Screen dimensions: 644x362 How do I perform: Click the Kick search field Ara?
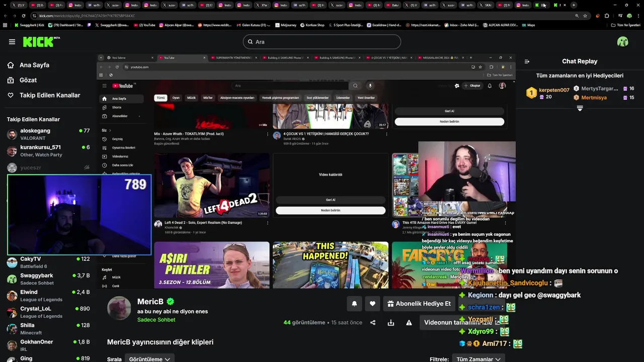[322, 42]
